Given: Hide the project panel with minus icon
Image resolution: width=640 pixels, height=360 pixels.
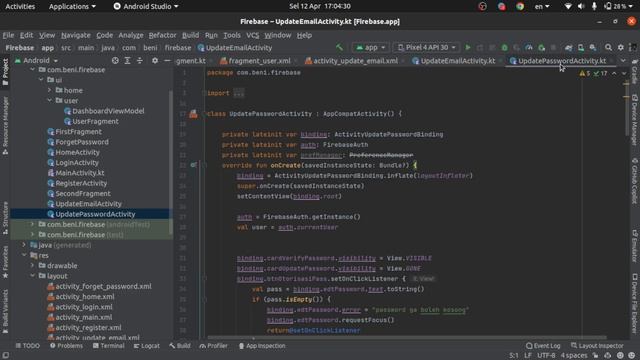Looking at the screenshot, I should 167,60.
